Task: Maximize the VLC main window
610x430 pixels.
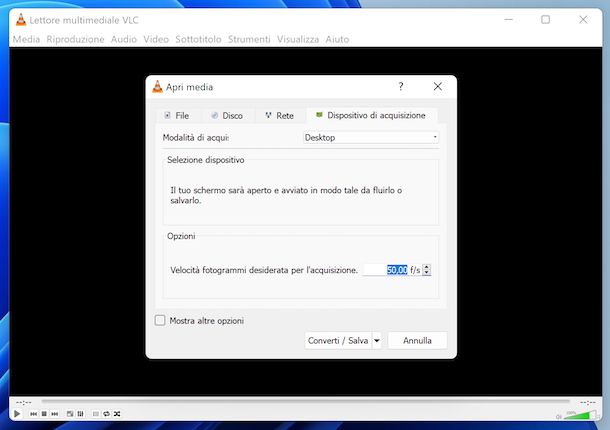Action: (x=545, y=19)
